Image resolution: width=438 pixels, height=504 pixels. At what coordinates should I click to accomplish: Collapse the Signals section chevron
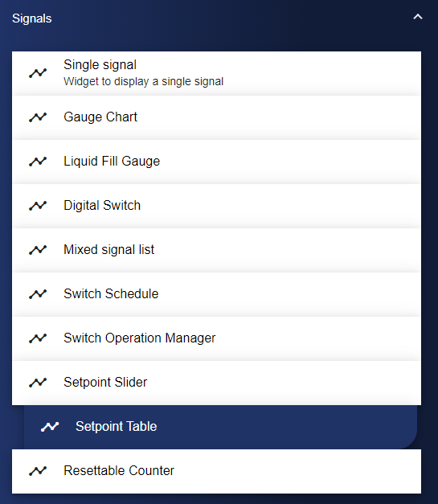(417, 17)
